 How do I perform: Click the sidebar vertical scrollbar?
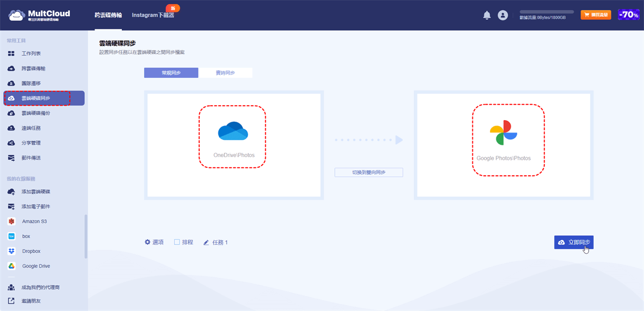86,236
